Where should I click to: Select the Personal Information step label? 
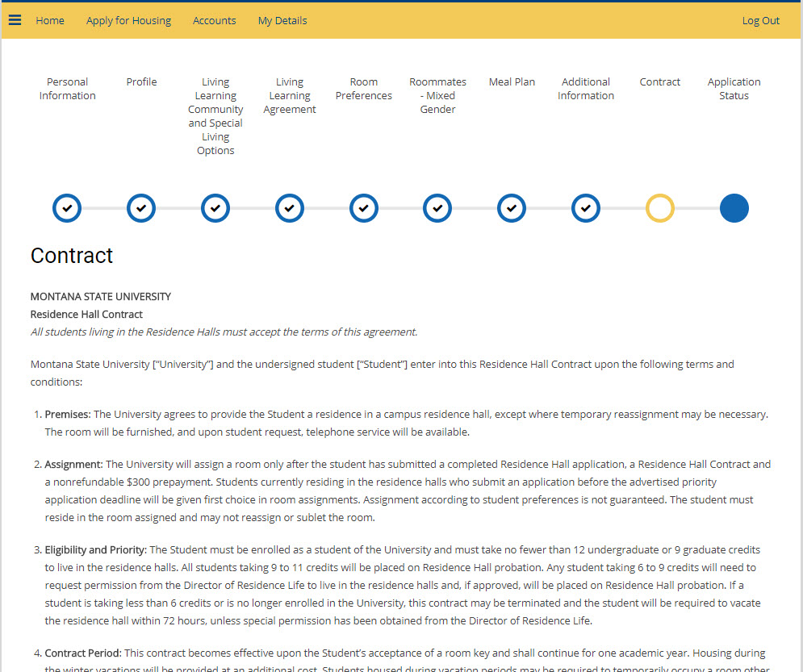coord(67,89)
